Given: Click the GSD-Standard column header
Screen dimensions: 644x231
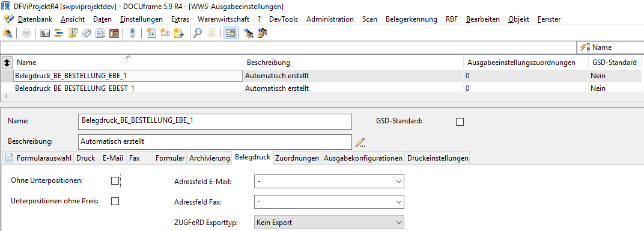Looking at the screenshot, I should [x=615, y=63].
